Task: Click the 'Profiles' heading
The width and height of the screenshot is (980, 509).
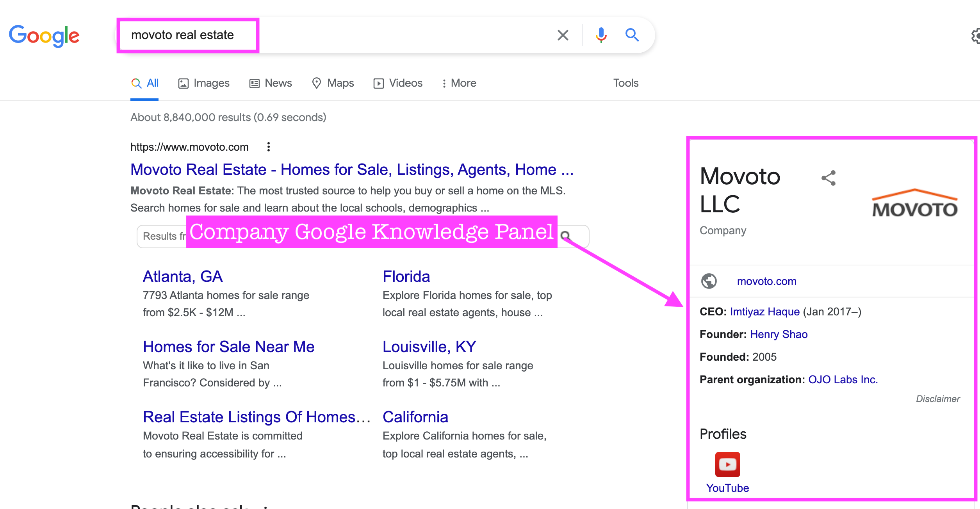Action: [723, 434]
